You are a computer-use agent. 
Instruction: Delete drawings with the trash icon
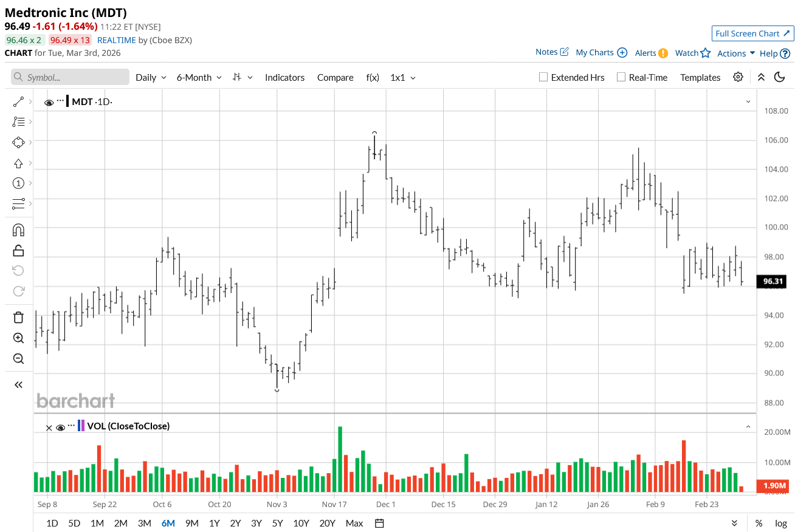pos(18,317)
